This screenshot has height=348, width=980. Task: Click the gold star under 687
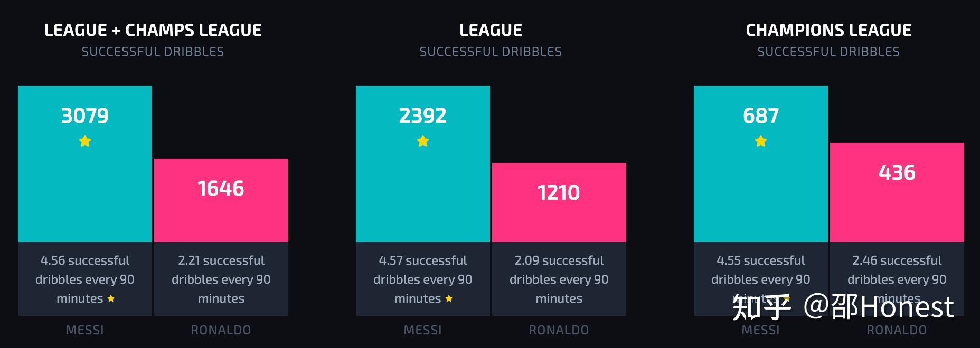761,141
